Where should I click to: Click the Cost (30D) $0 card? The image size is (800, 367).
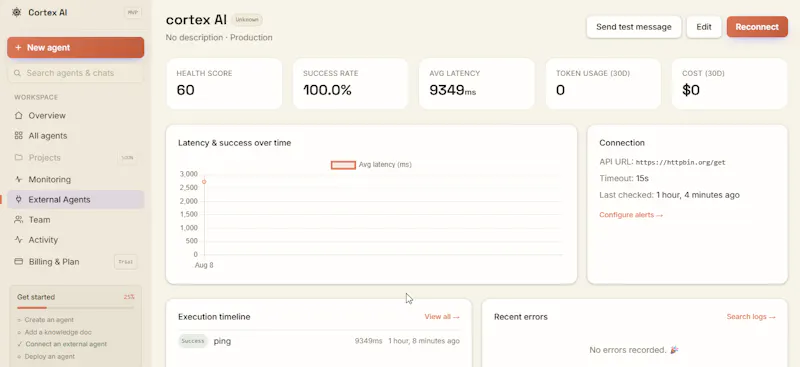coord(730,84)
